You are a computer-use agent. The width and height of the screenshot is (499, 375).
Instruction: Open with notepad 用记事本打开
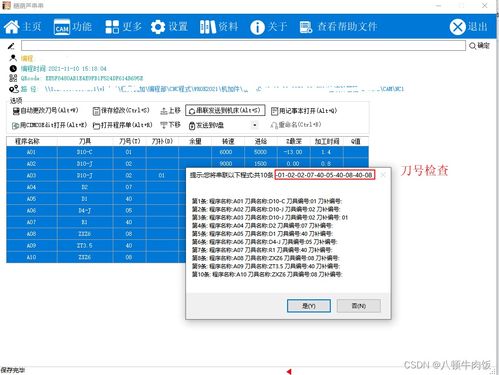[304, 111]
